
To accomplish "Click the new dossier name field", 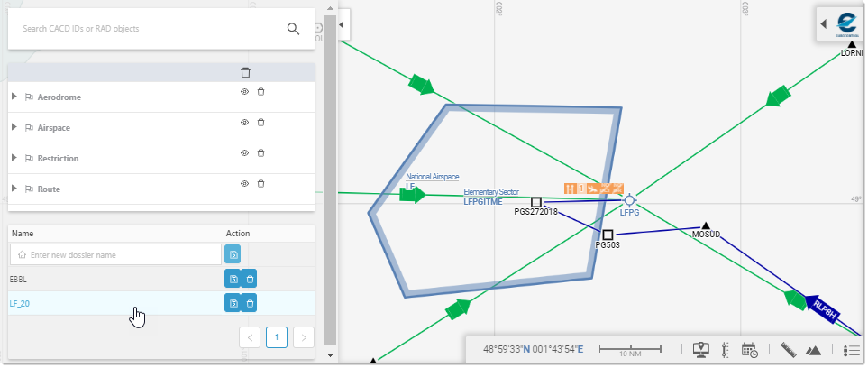I will coord(115,255).
